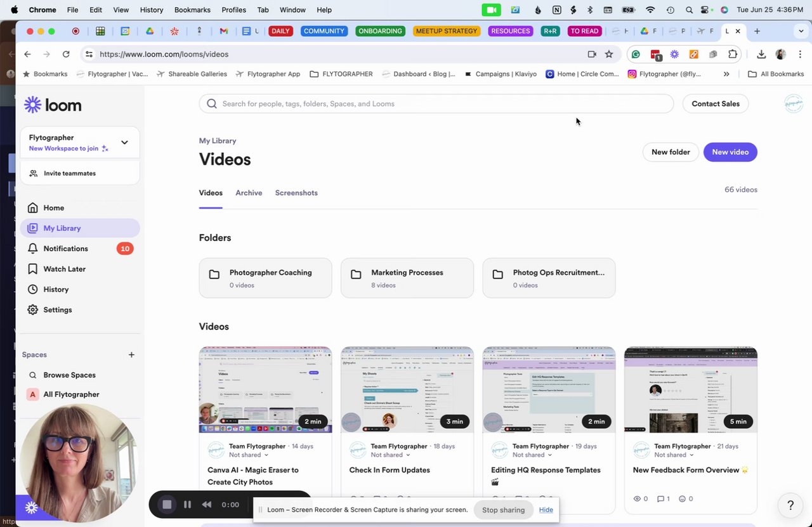Open Chrome downloads
Screen dimensions: 812x527
tap(761, 54)
